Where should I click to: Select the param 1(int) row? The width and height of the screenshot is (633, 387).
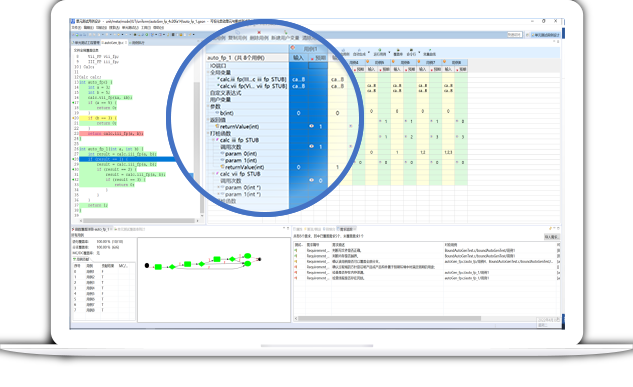click(247, 160)
